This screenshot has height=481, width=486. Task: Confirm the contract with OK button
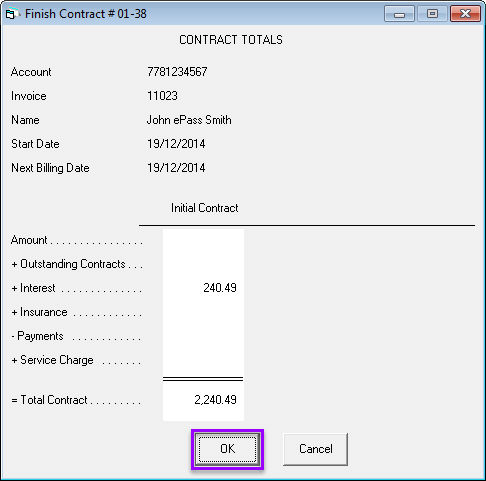coord(227,449)
